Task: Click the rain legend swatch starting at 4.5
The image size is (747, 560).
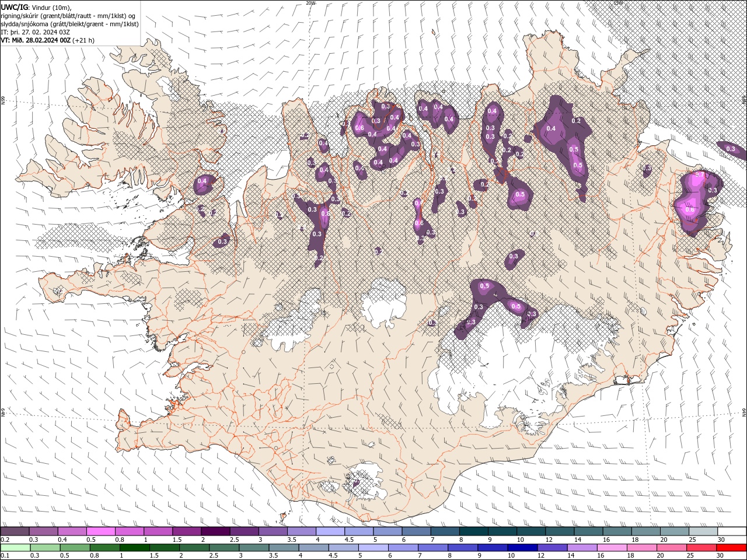Action: tap(343, 547)
